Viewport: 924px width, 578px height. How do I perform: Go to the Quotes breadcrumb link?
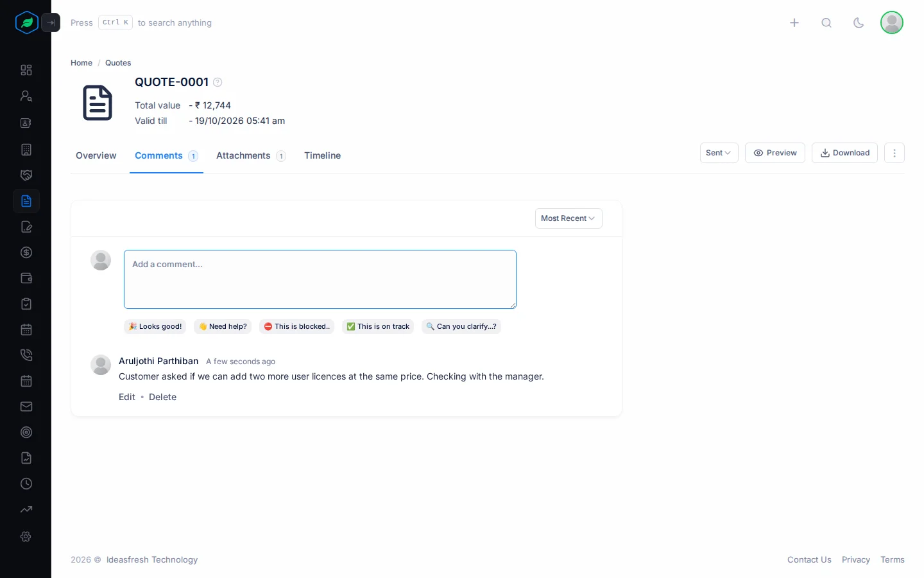coord(118,63)
